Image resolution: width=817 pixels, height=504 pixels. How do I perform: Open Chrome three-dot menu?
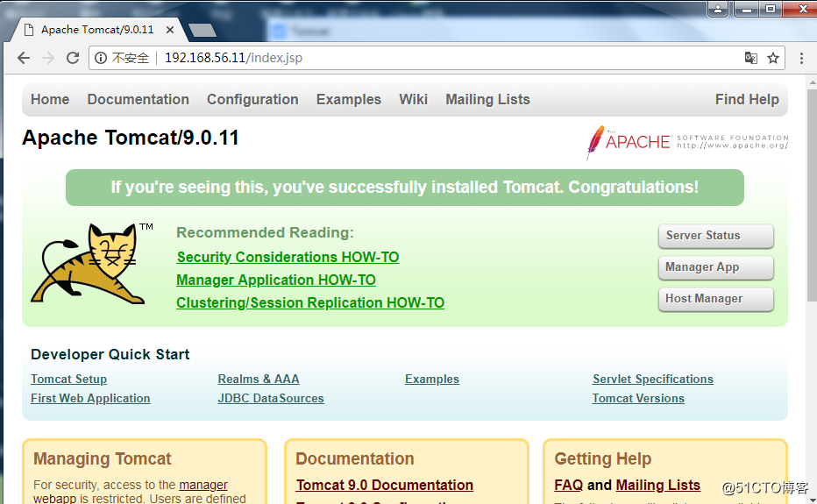click(x=801, y=58)
